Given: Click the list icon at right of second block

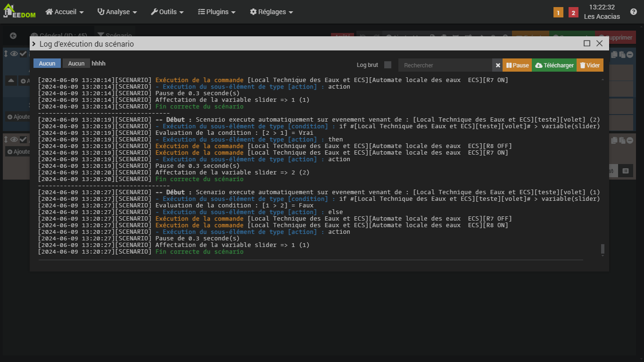Looking at the screenshot, I should click(626, 171).
